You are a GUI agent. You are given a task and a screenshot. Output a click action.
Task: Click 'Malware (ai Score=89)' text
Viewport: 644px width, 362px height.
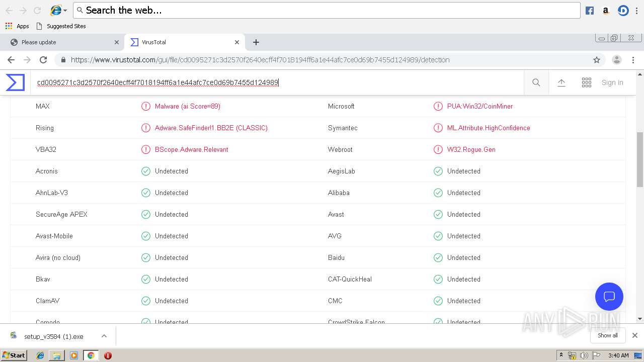[x=188, y=106]
